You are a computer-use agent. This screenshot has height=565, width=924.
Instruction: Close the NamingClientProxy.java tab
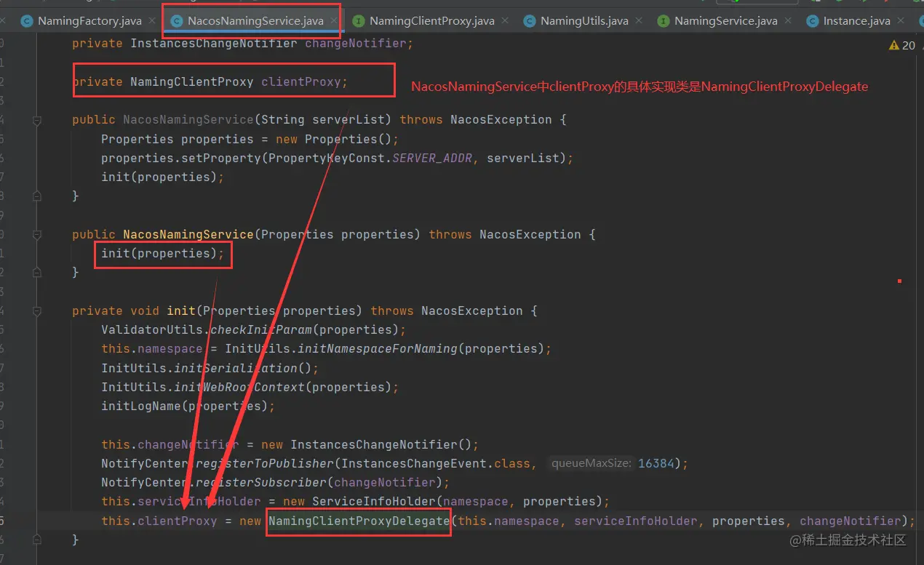click(504, 21)
